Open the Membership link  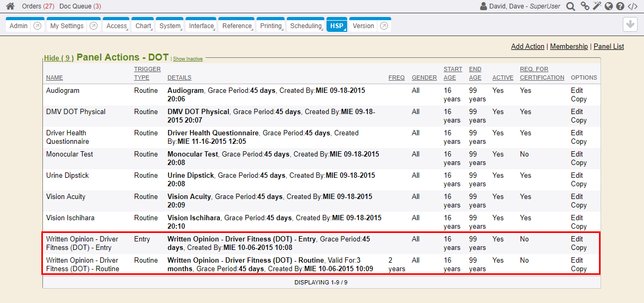(x=569, y=47)
